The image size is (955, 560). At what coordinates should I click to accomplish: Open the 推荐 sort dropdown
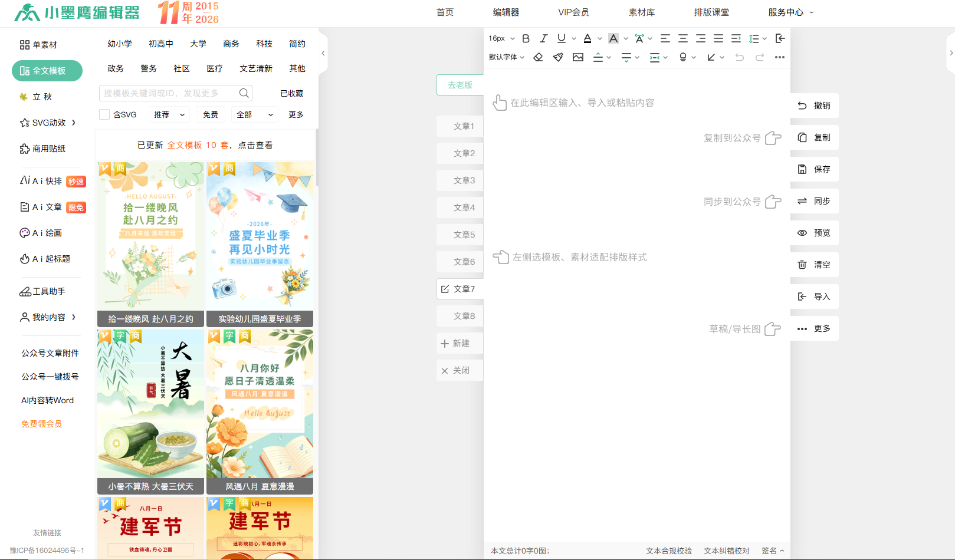click(169, 114)
